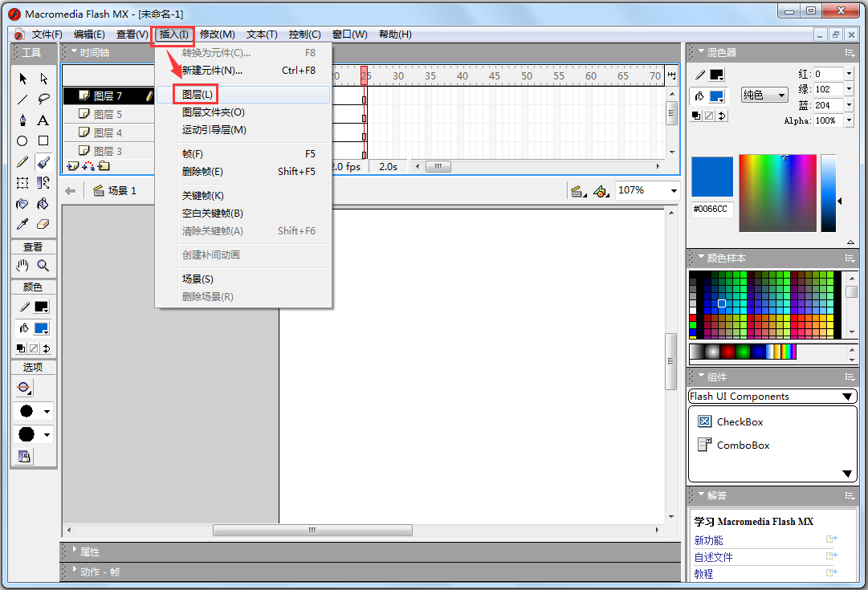Select the Lasso tool
This screenshot has height=590, width=868.
click(x=43, y=100)
